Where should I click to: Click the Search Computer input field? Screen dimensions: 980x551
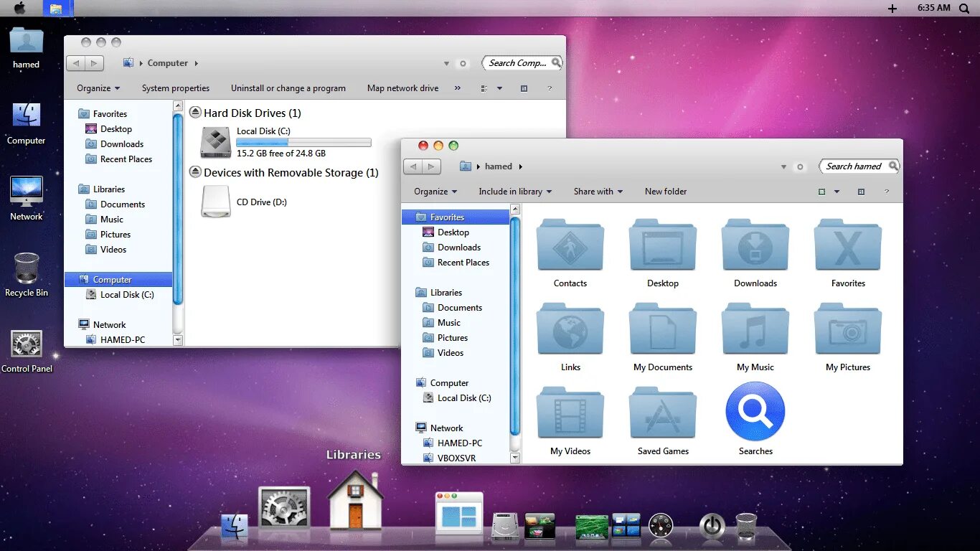[x=522, y=63]
